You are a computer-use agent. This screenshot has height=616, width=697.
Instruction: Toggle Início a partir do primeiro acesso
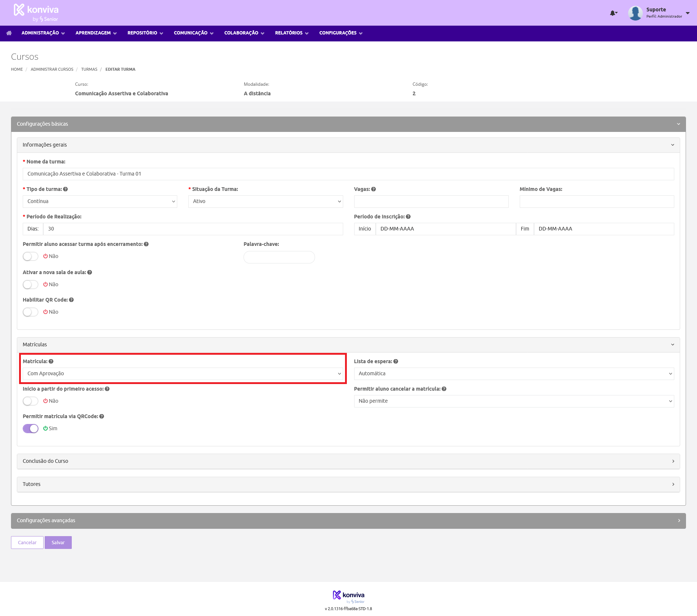[30, 401]
